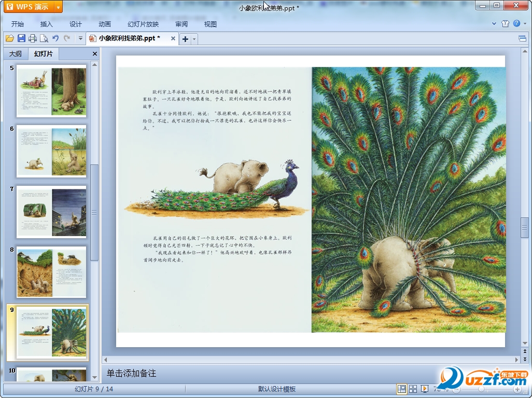The height and width of the screenshot is (398, 532).
Task: Open the 插入 menu tab
Action: pos(47,24)
